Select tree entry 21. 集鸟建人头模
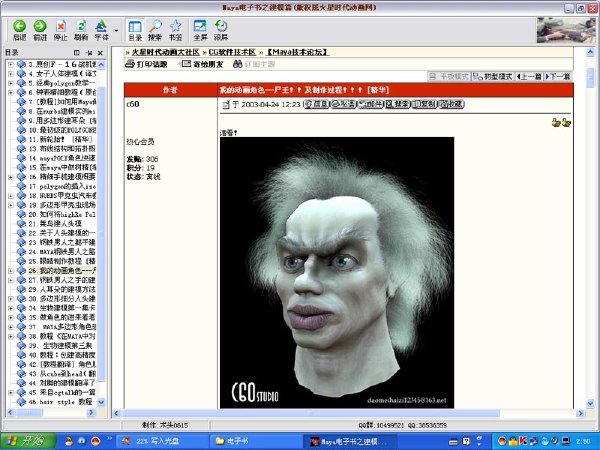 point(55,223)
